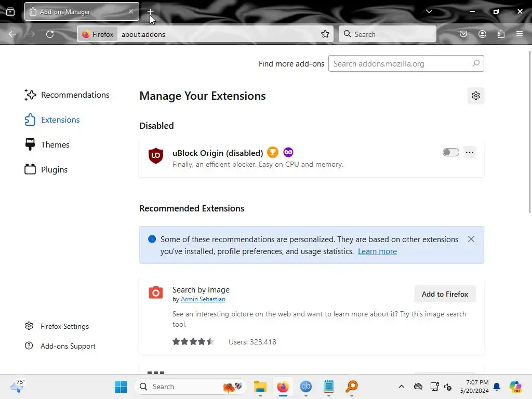Reload the current page

(x=50, y=34)
